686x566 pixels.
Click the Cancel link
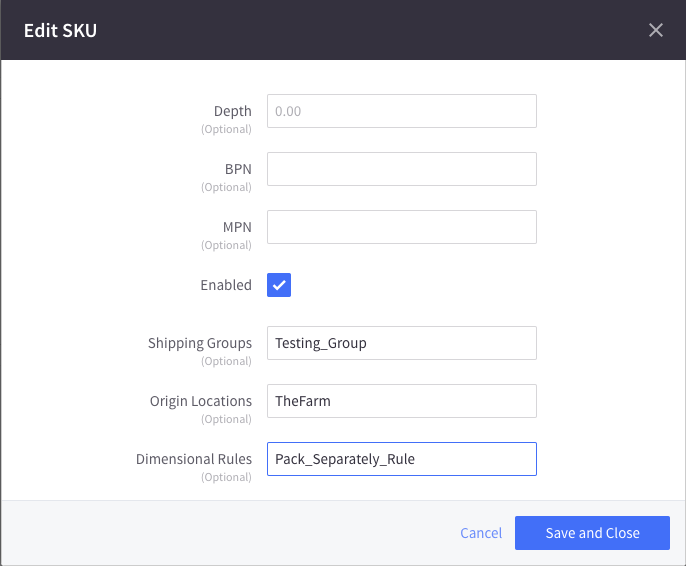click(481, 533)
